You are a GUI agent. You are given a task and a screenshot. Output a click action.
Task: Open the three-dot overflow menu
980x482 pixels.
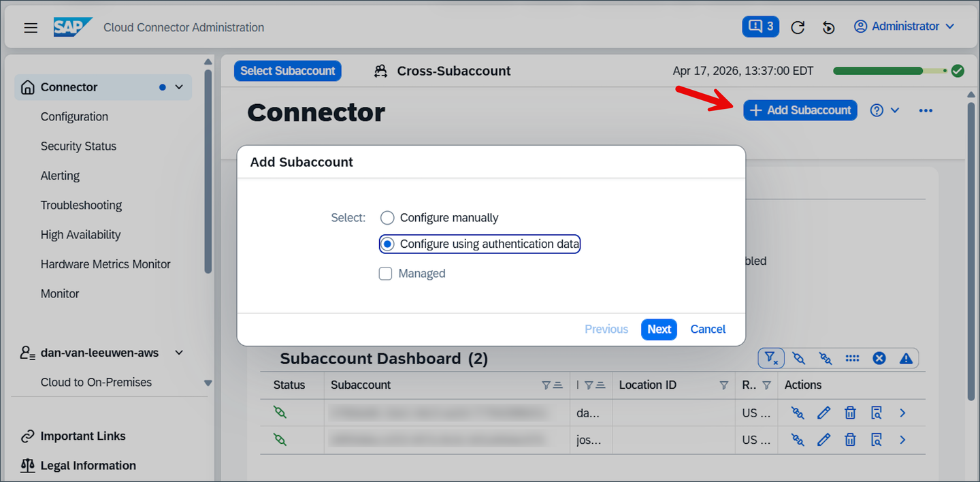926,110
